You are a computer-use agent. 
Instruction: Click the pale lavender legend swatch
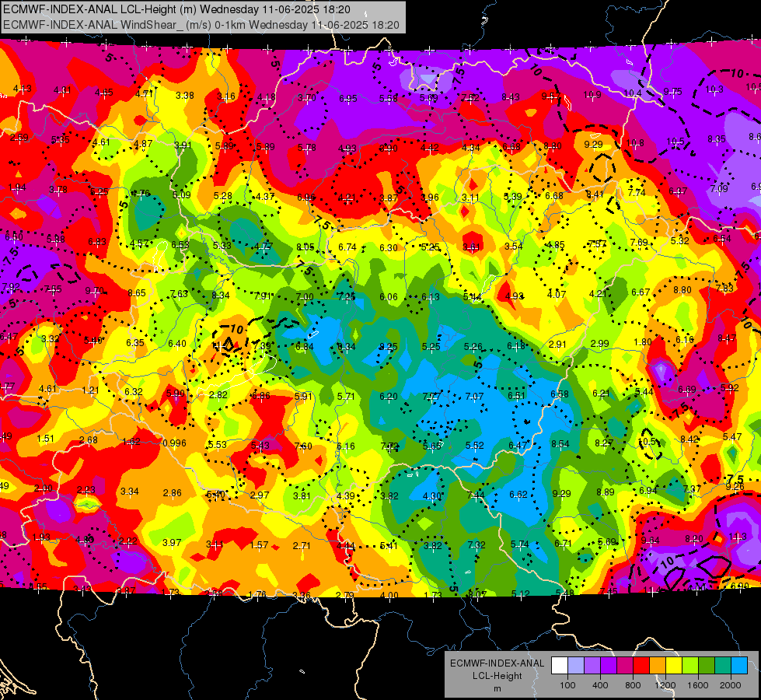coord(575,666)
